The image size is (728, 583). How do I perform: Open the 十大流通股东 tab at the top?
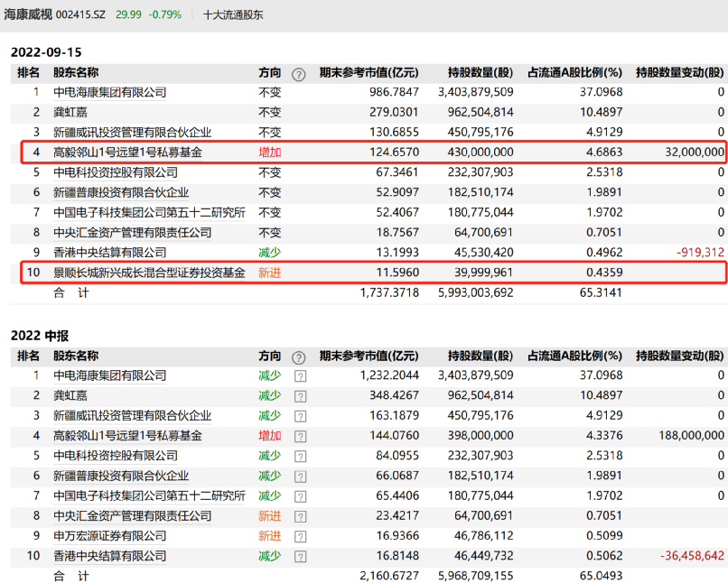[x=233, y=14]
